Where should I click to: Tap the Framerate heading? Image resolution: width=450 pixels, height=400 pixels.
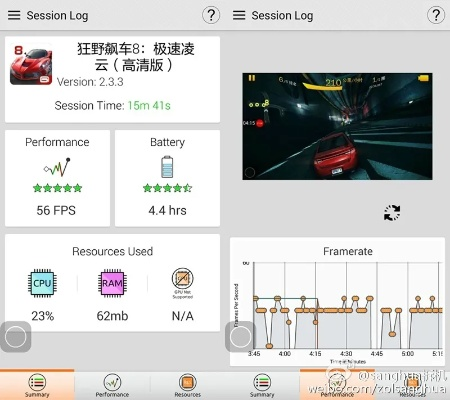pyautogui.click(x=348, y=251)
